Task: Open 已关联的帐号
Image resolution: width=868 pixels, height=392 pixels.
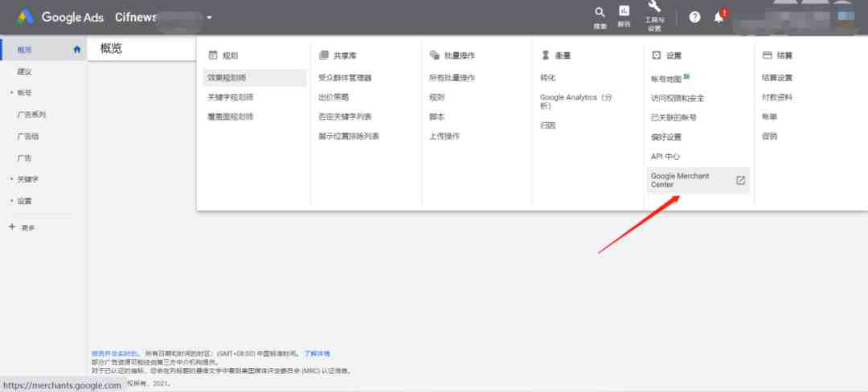Action: tap(674, 118)
